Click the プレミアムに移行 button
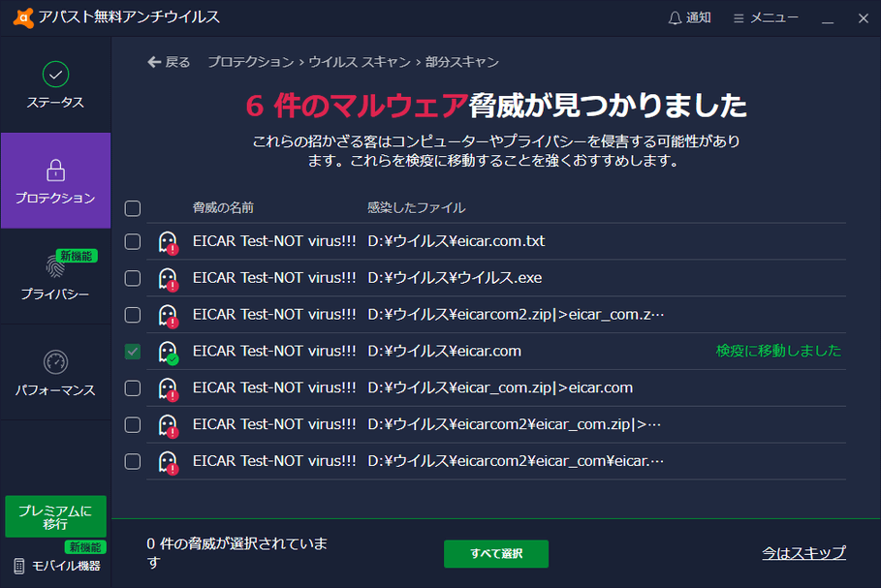This screenshot has width=881, height=588. (x=55, y=516)
